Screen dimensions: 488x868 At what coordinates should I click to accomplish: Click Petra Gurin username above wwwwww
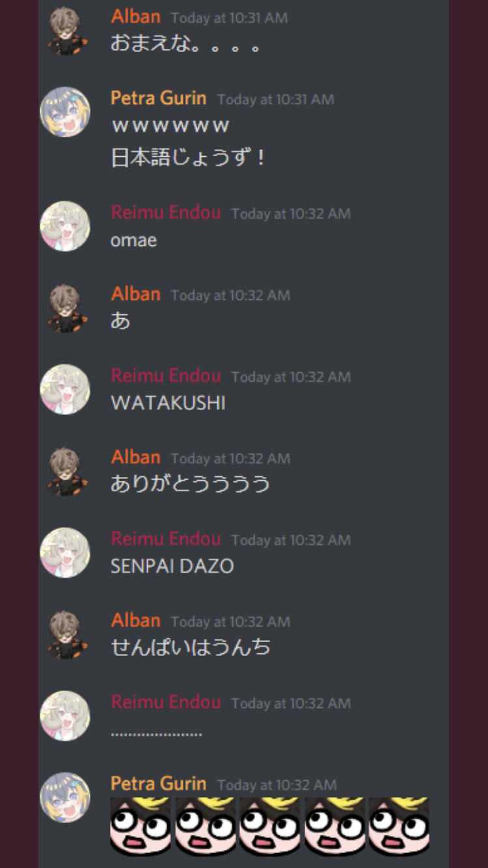159,98
